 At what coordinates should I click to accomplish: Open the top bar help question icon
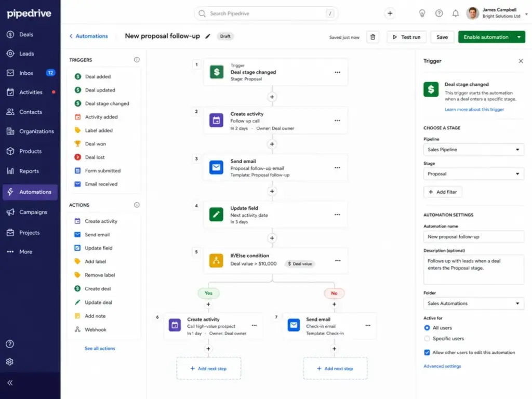[x=439, y=13]
